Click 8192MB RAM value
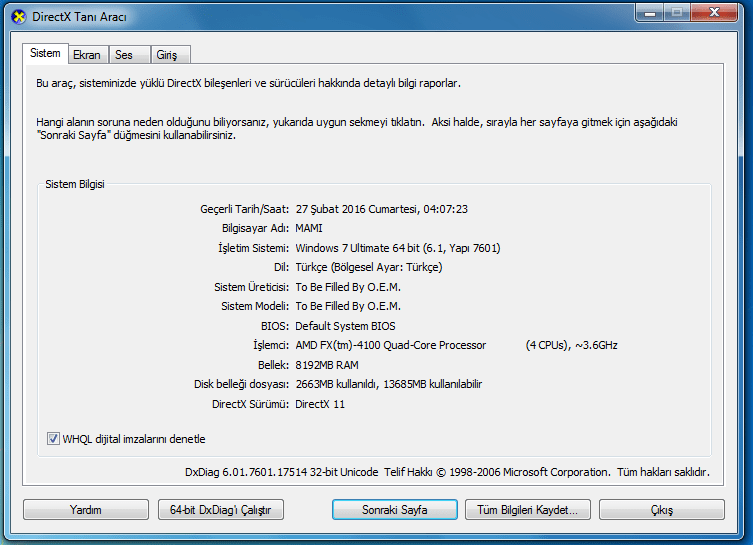 (x=327, y=365)
